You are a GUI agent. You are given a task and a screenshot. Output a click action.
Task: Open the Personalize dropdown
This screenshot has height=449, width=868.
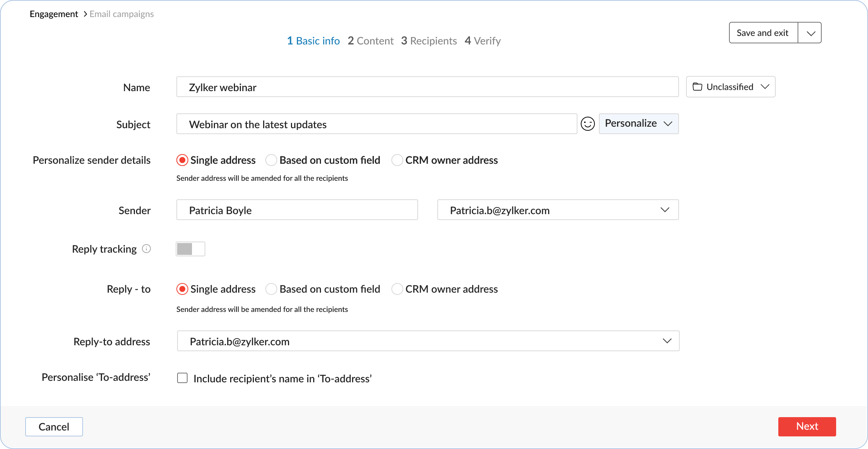pos(638,124)
